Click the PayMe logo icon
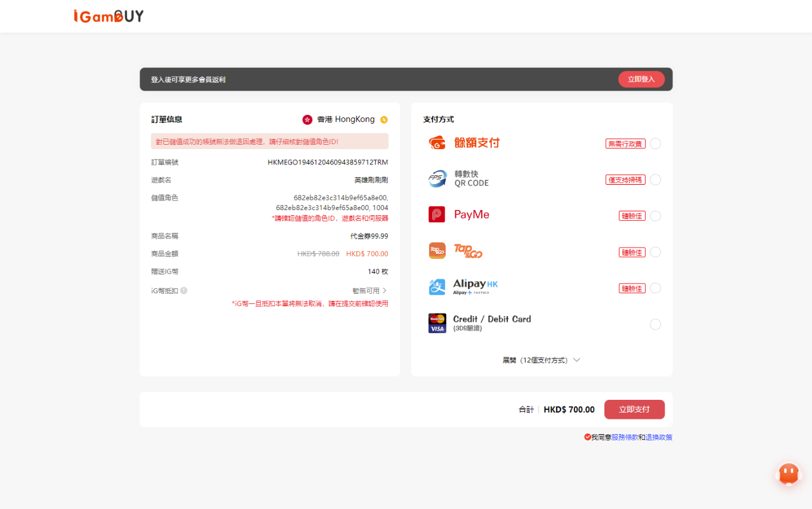Screen dimensions: 812x509 (x=437, y=215)
